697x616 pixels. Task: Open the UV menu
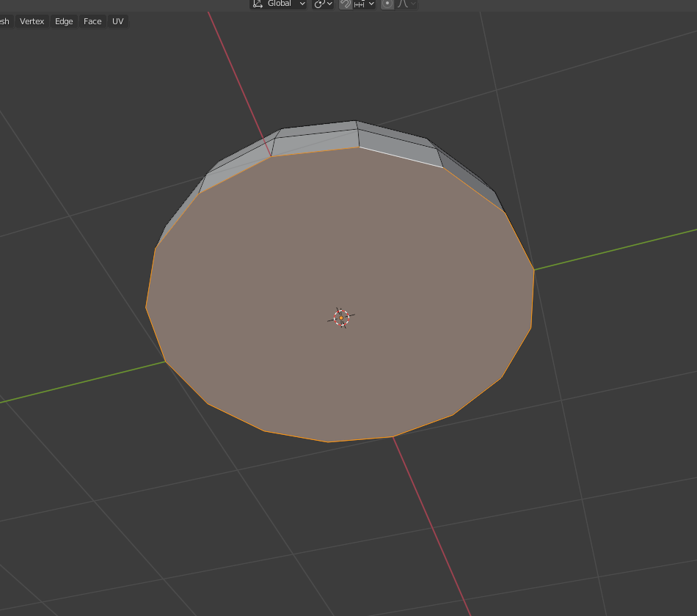(x=118, y=21)
